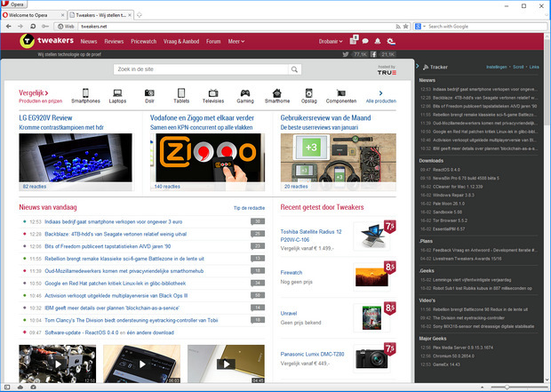Play the middle smartphone video thumbnail

pos(142,364)
